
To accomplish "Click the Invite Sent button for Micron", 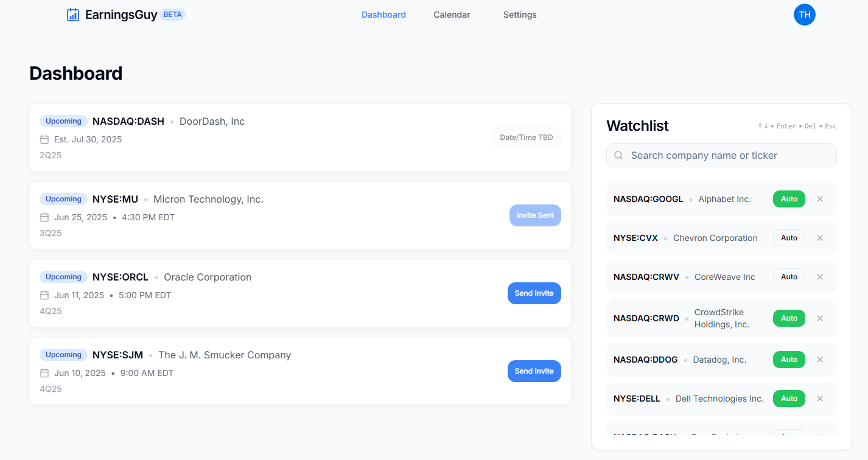I will pyautogui.click(x=535, y=215).
